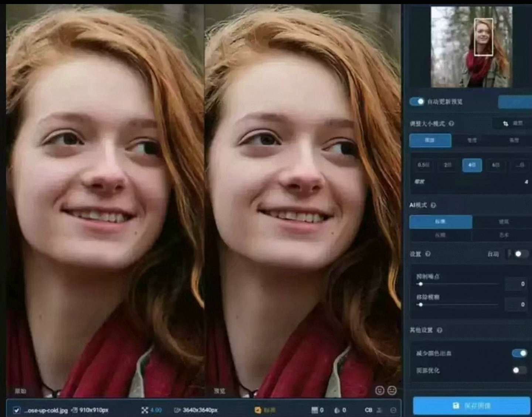Click the blue save image button
This screenshot has height=417, width=532.
pos(472,406)
